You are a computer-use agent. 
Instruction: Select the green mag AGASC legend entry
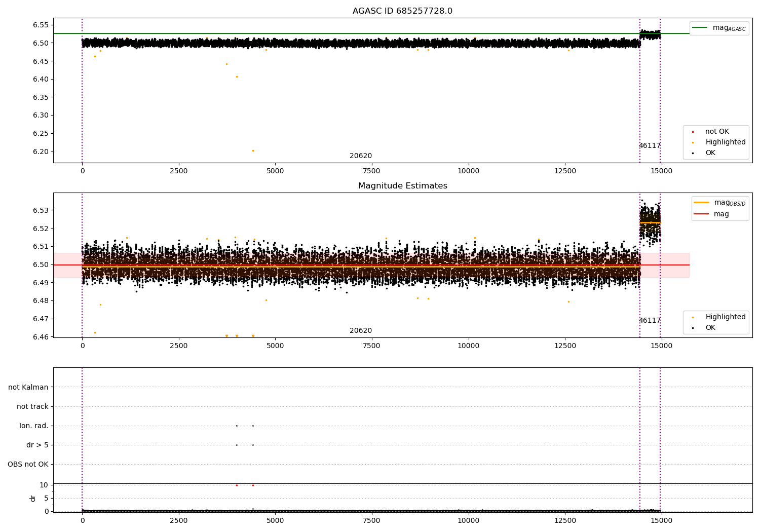pos(719,28)
